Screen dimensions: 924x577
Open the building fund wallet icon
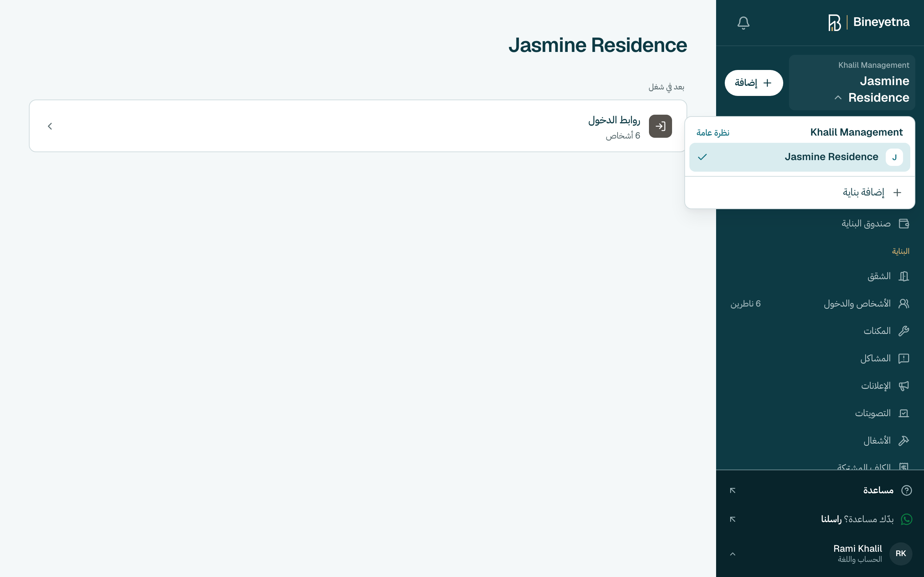[x=904, y=224]
